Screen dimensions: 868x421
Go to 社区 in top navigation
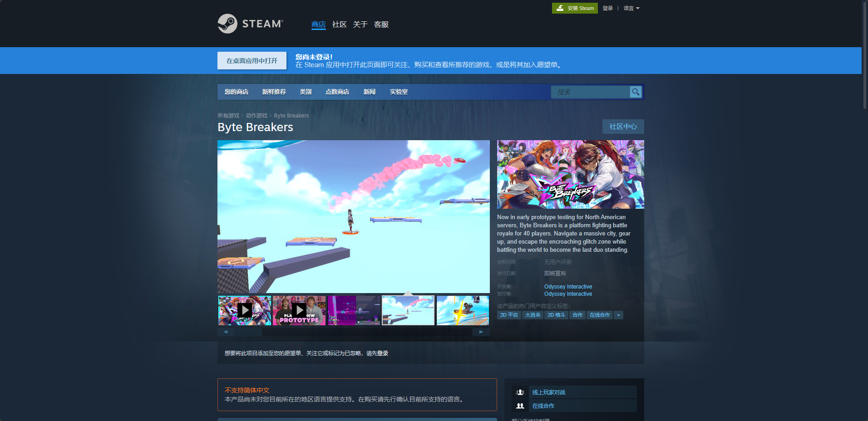pos(340,24)
